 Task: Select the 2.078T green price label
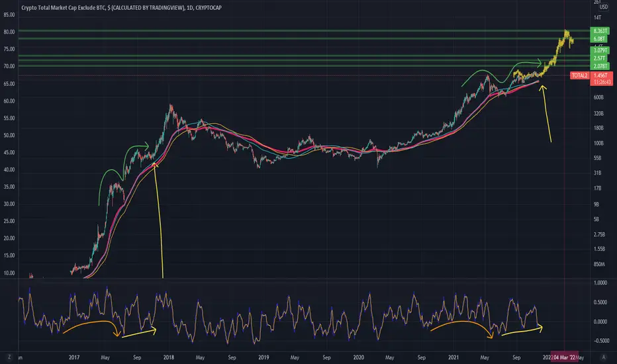pyautogui.click(x=600, y=66)
